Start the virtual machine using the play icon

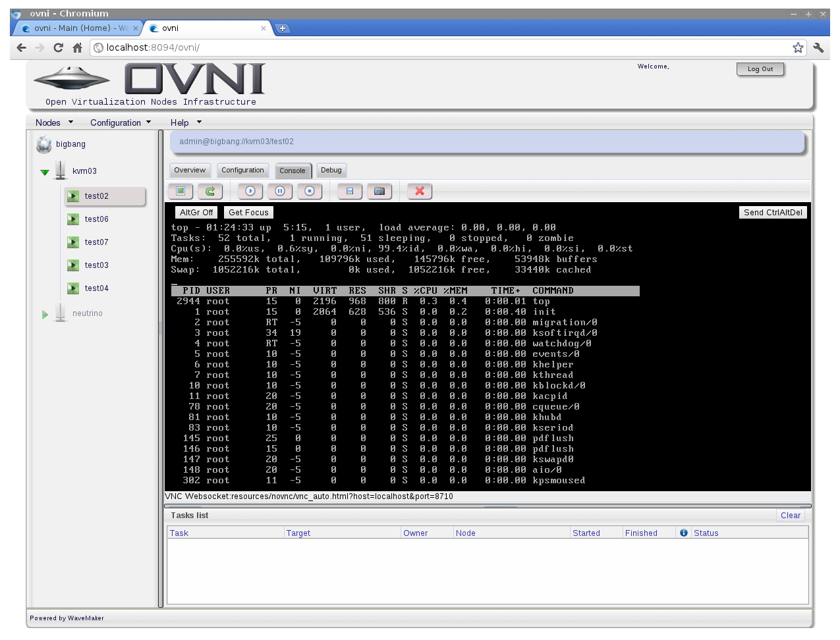coord(250,191)
